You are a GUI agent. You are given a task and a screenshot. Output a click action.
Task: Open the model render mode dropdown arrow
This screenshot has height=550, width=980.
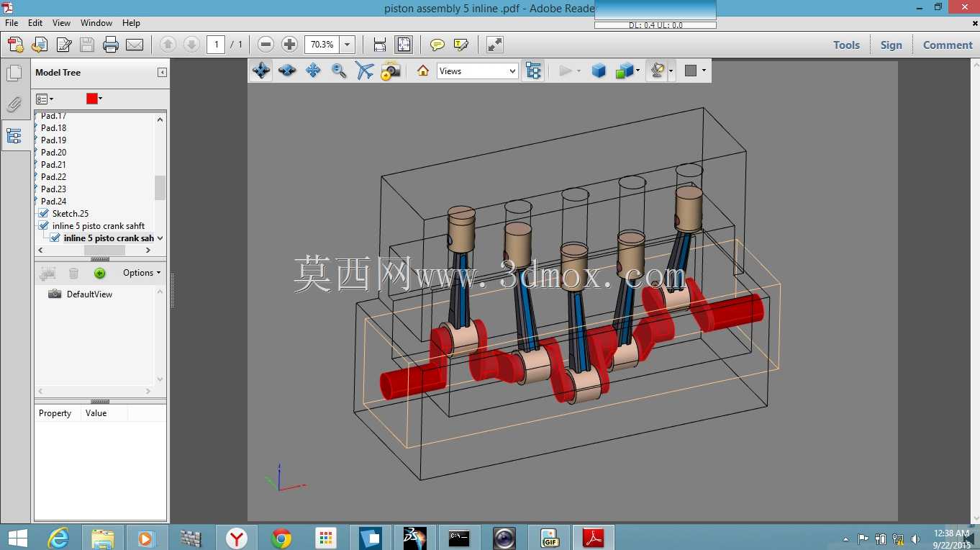[638, 71]
